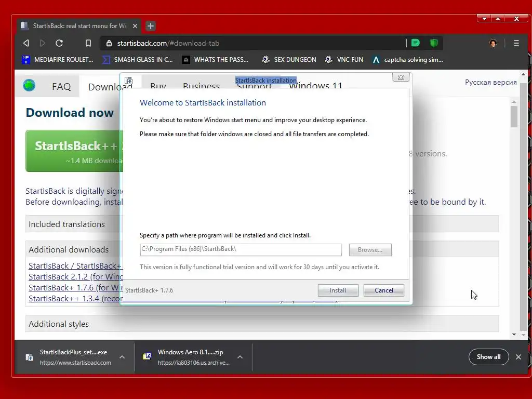The height and width of the screenshot is (399, 532).
Task: Switch to Русская версия language link
Action: coord(490,83)
